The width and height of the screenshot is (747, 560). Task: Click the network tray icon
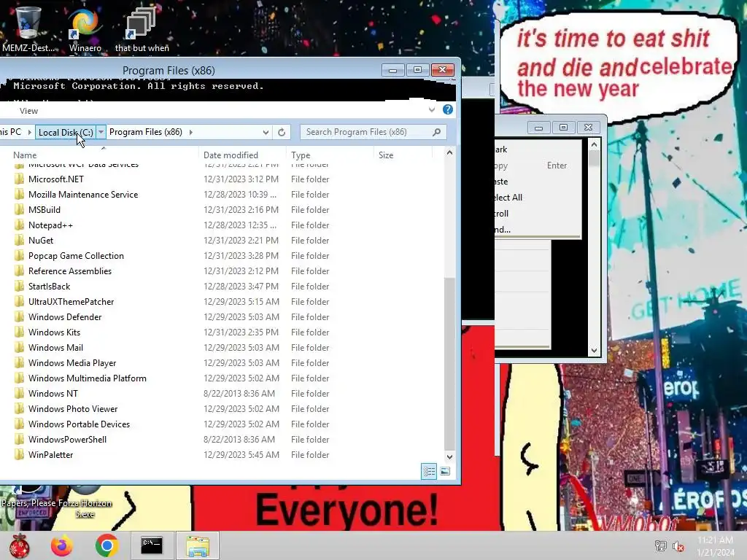point(661,545)
